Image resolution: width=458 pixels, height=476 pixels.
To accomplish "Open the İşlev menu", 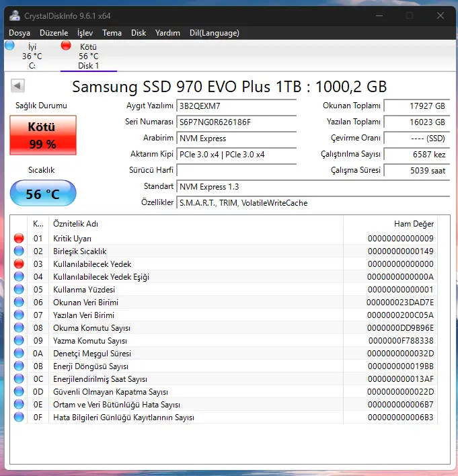I will tap(85, 33).
